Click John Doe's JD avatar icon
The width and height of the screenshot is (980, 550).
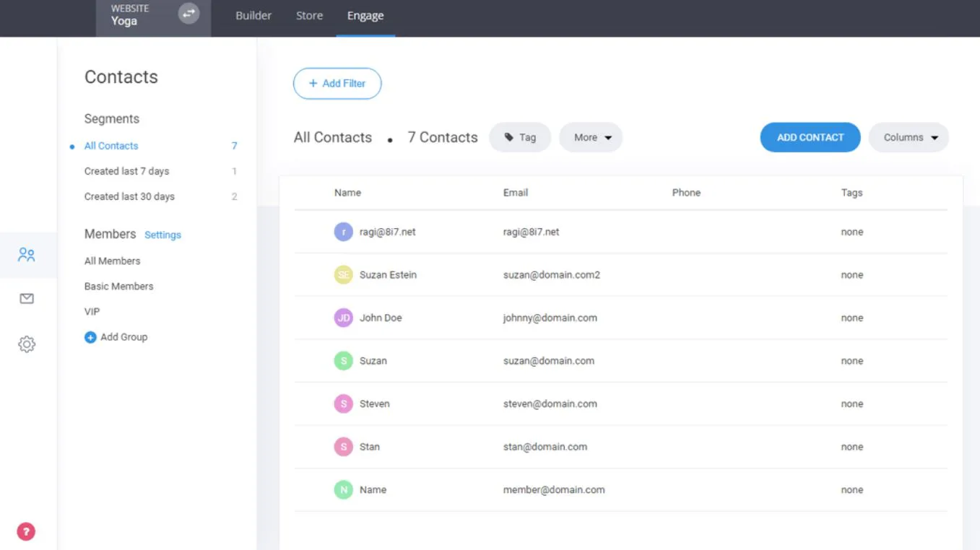coord(343,318)
